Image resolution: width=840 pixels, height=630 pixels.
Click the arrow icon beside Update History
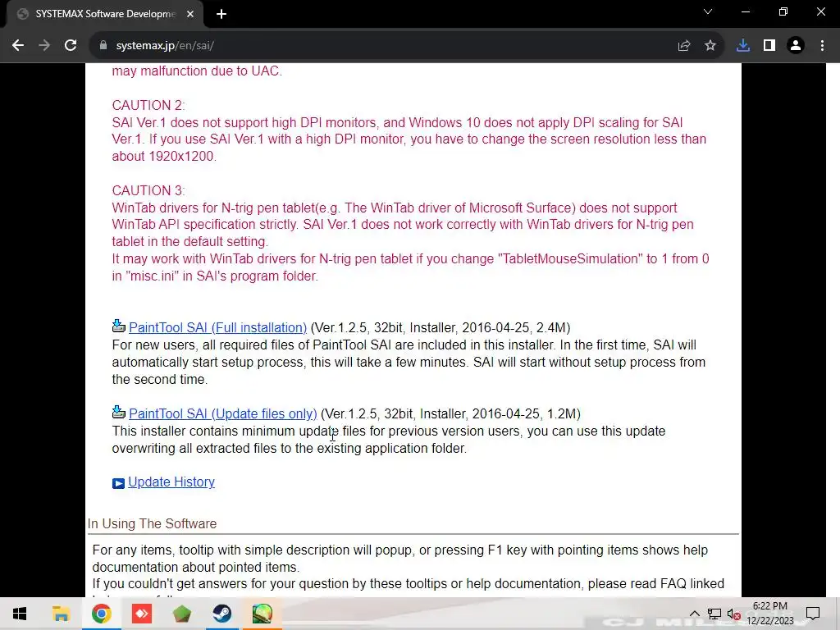(118, 483)
